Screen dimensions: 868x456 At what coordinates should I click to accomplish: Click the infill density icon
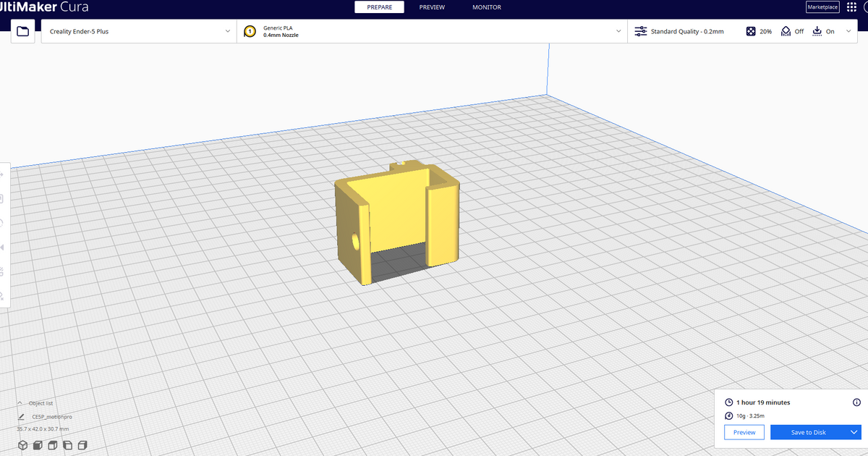tap(750, 31)
